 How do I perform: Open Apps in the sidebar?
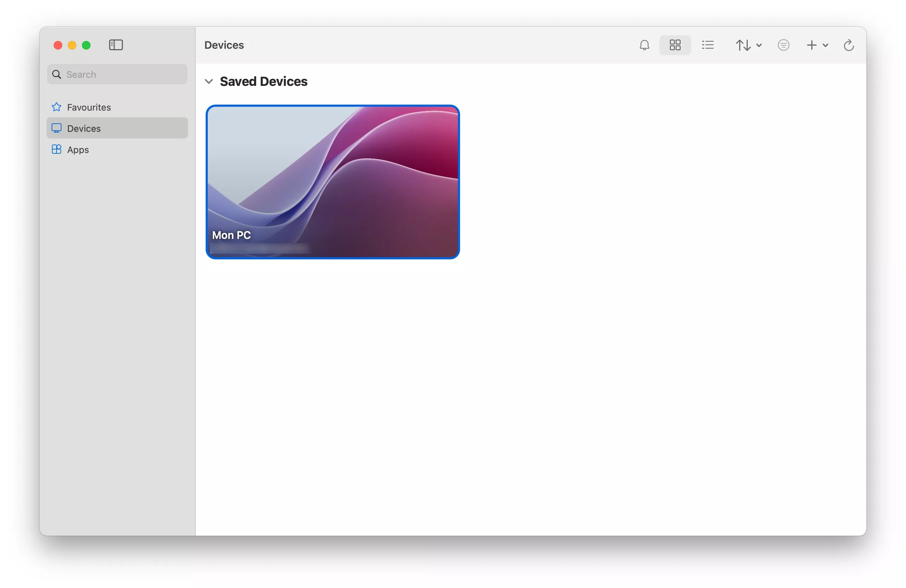(117, 149)
